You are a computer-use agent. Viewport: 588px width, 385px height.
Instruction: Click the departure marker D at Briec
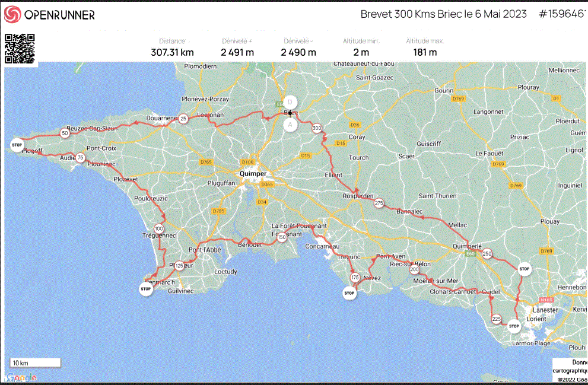(x=290, y=101)
